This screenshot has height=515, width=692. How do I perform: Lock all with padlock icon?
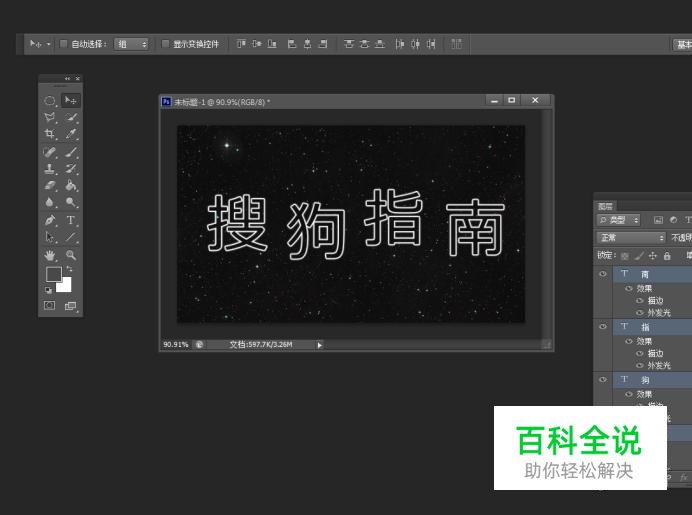click(667, 256)
